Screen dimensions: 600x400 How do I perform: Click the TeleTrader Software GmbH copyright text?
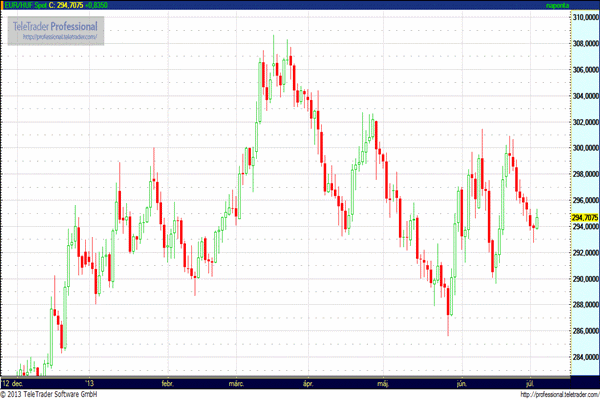coord(62,394)
